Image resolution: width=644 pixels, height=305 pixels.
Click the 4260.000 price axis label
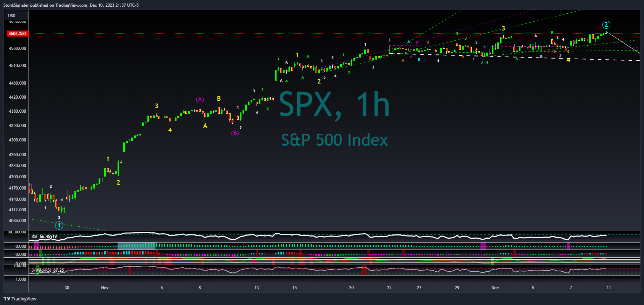[17, 155]
